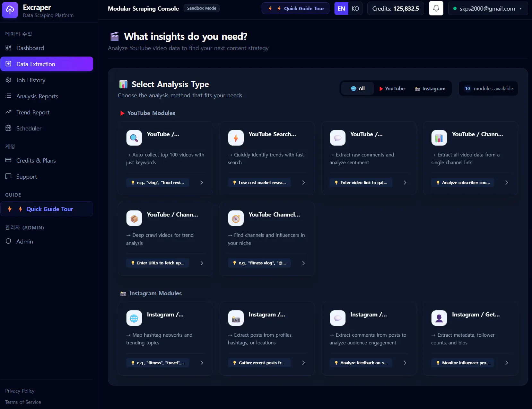Click the Data Extraction plus icon
This screenshot has height=409, width=532.
[8, 64]
